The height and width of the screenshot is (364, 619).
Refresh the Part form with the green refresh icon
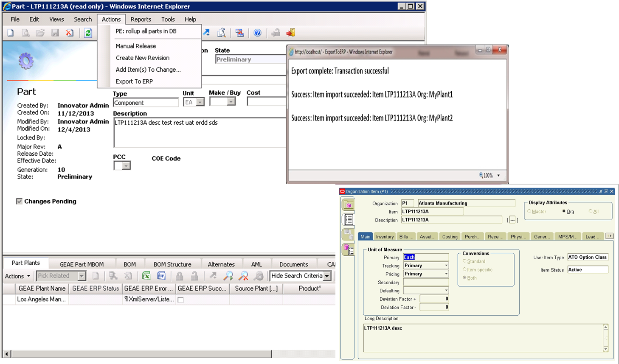pyautogui.click(x=88, y=33)
